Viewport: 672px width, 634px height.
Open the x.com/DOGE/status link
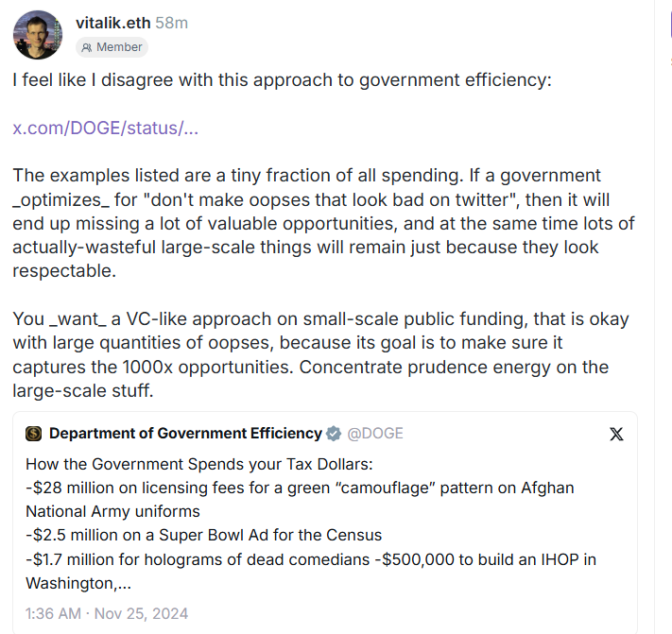(106, 129)
